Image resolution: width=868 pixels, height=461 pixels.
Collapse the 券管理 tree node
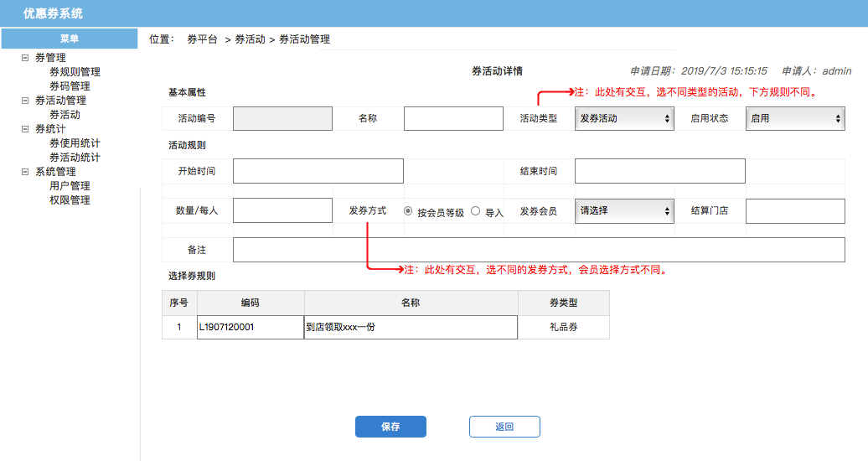tap(25, 58)
